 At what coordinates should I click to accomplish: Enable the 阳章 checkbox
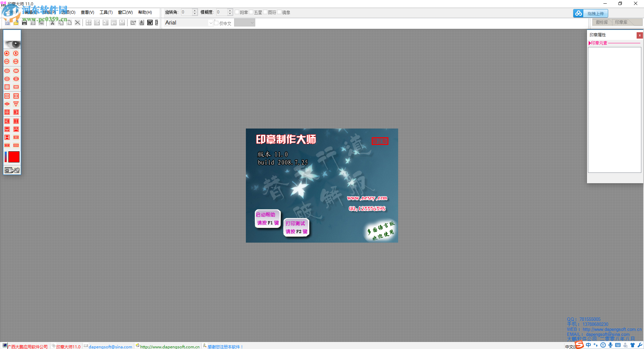pyautogui.click(x=237, y=12)
